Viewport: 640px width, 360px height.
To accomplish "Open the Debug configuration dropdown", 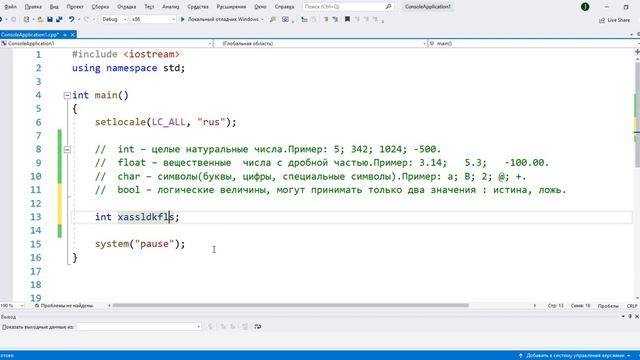I will tap(114, 19).
